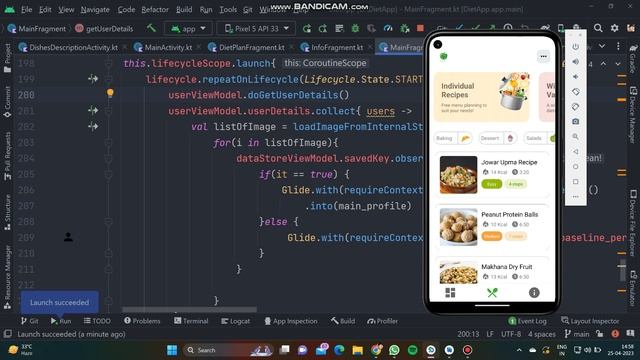Change the UTF-8 file encoding
The image size is (640, 360).
(511, 334)
